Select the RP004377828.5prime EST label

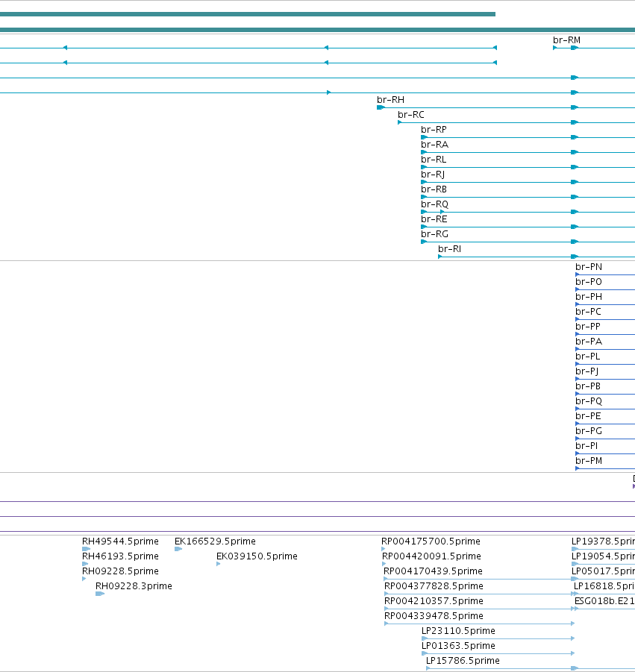434,586
